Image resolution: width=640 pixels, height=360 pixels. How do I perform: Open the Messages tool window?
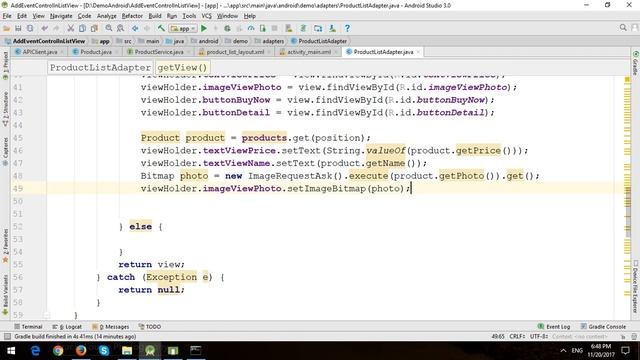tap(111, 327)
